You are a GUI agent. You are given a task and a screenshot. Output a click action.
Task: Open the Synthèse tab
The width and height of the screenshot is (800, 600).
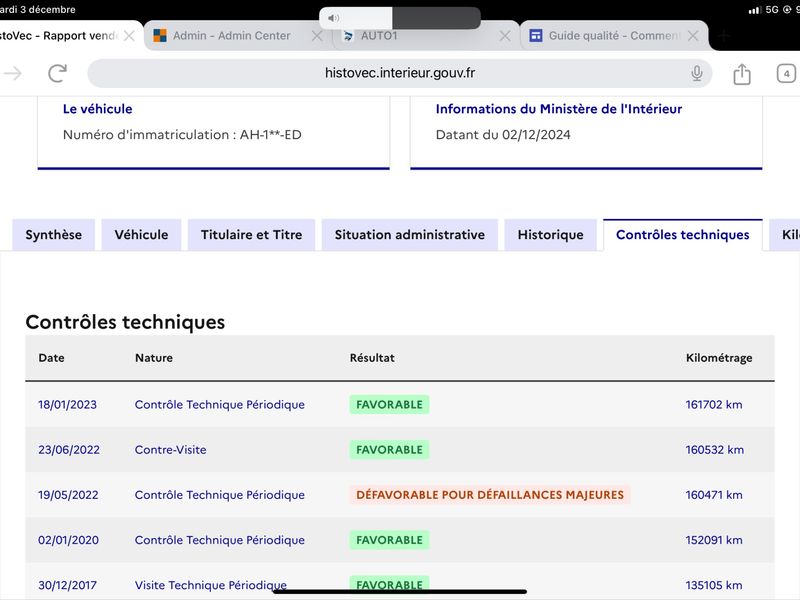coord(54,235)
